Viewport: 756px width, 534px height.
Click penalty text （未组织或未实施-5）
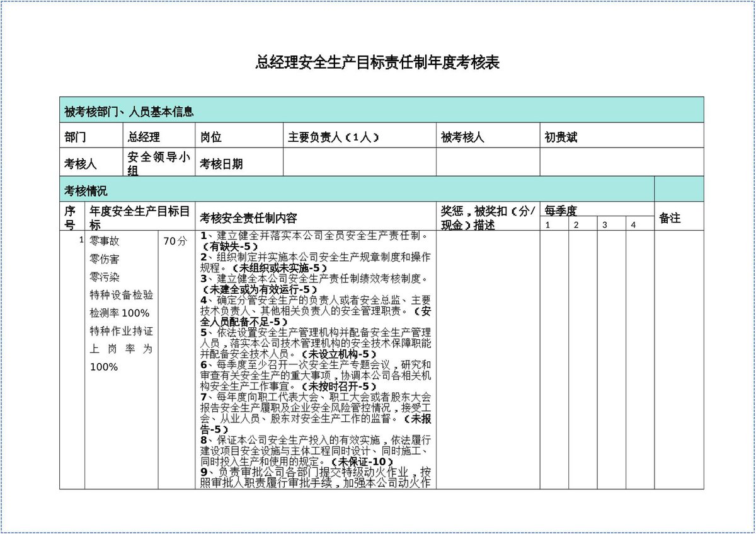[x=280, y=267]
